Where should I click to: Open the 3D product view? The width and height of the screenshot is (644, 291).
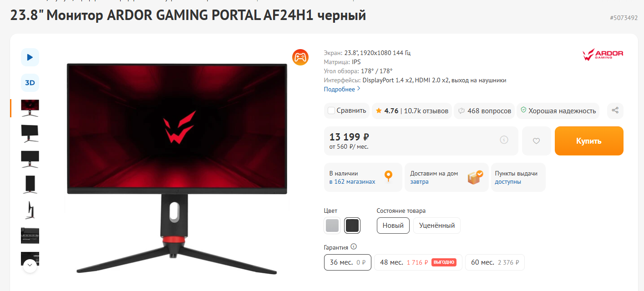coord(30,83)
